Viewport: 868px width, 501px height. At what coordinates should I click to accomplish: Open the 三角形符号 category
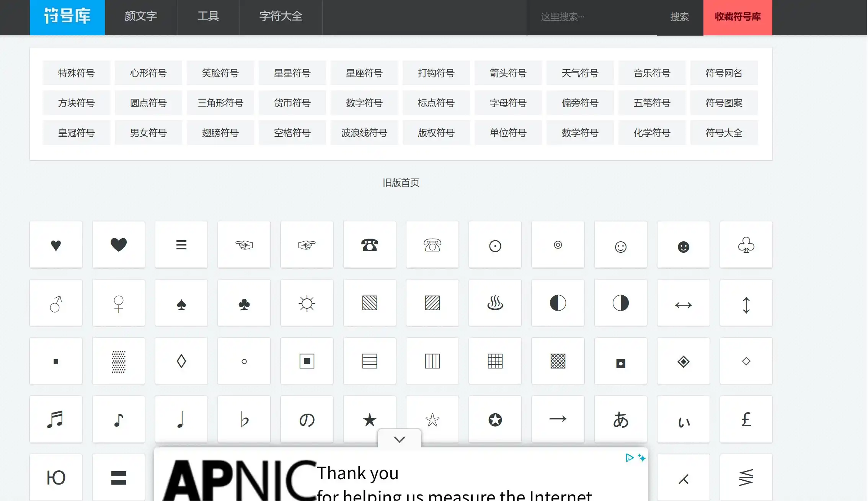point(220,103)
